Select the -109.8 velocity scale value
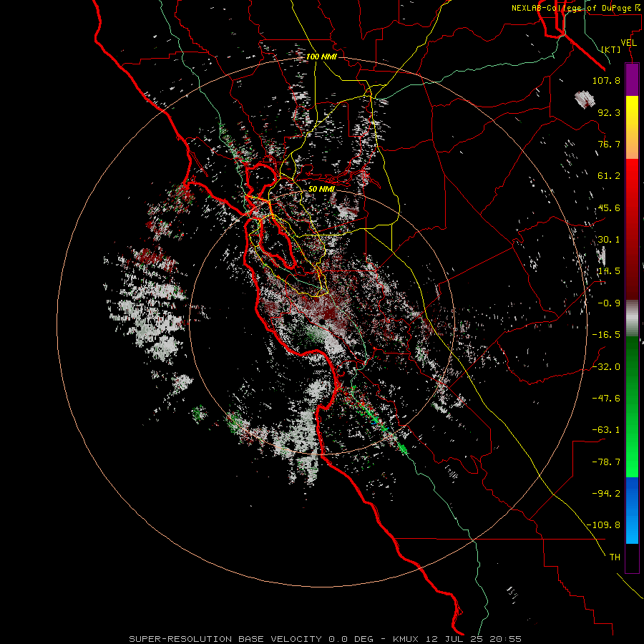Screen dimensions: 644x644 click(604, 525)
